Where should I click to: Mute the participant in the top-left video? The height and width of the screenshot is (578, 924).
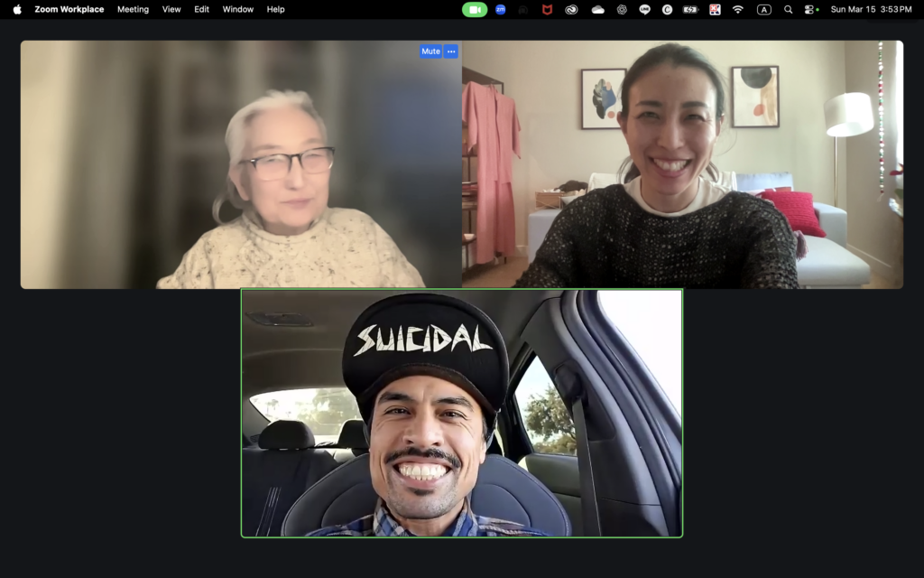coord(430,51)
